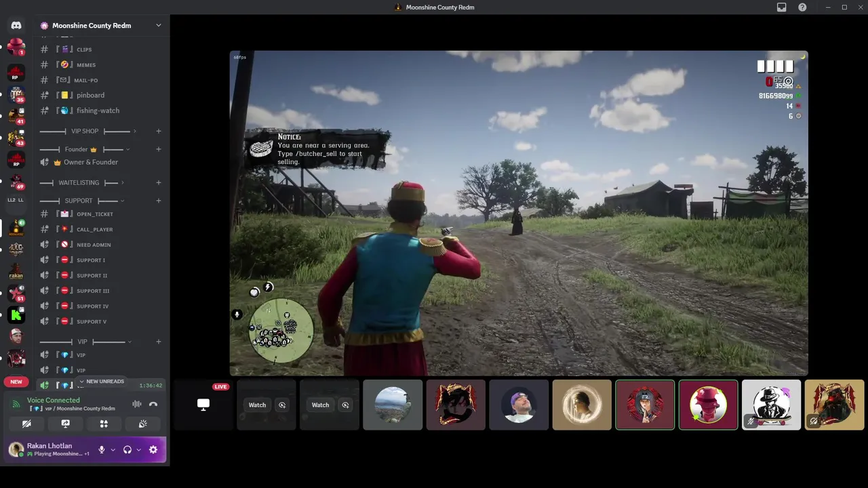The height and width of the screenshot is (488, 868).
Task: Click Voice Connected status text
Action: click(54, 401)
